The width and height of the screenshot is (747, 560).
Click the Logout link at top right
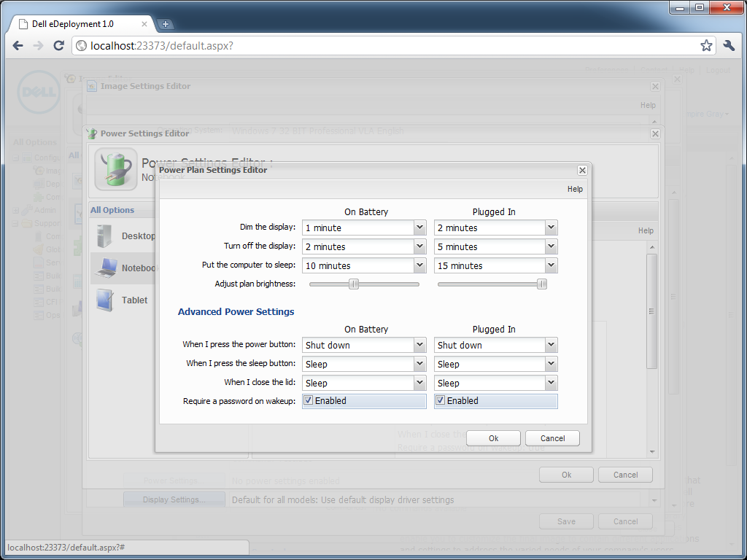718,71
